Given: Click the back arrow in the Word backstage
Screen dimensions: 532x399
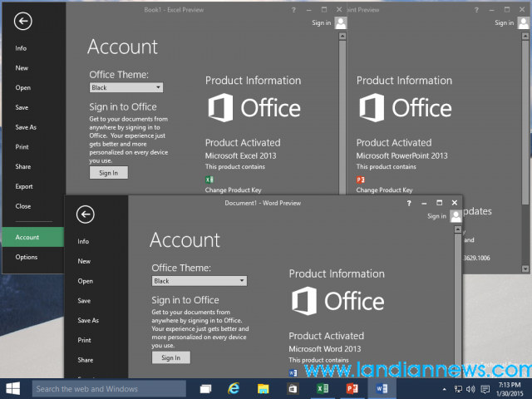Looking at the screenshot, I should 85,214.
